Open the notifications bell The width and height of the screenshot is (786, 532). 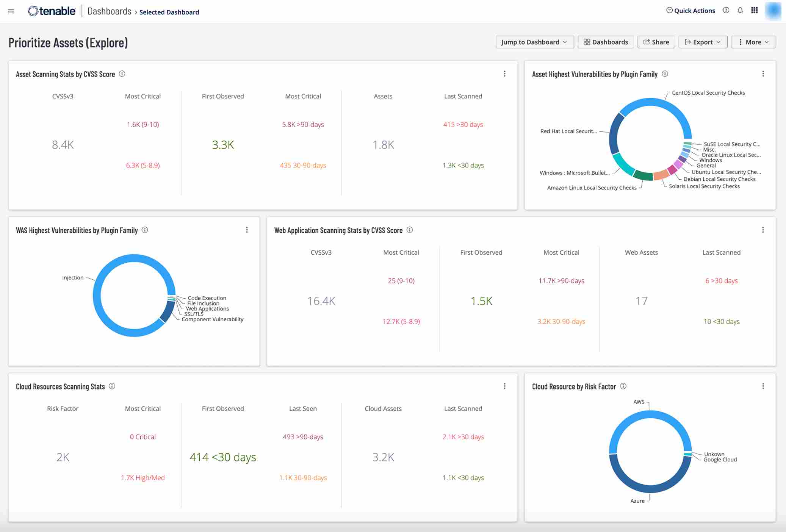[741, 10]
